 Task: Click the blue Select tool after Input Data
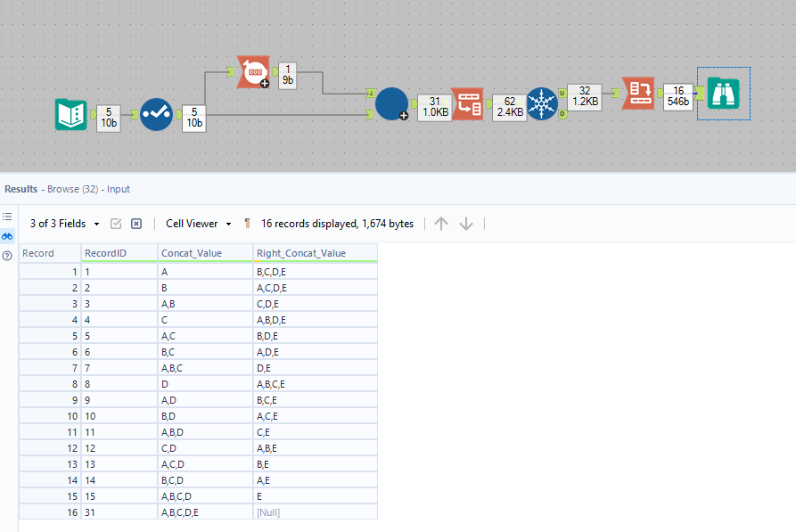156,114
